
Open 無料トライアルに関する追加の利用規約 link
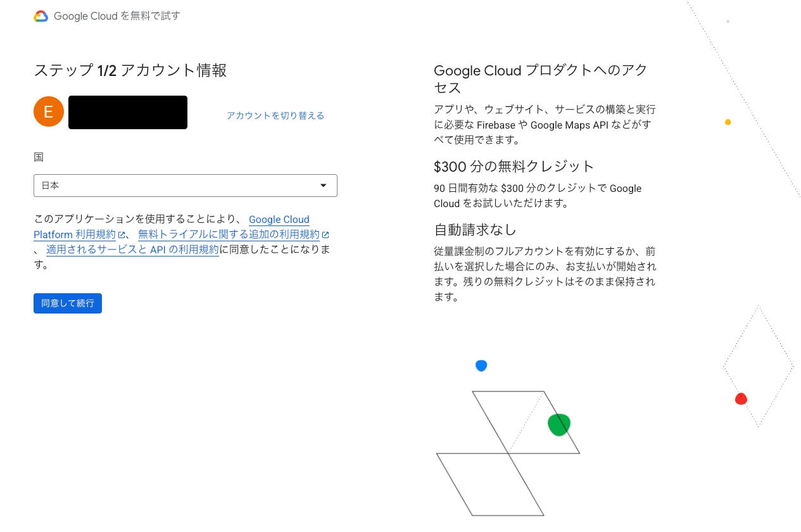coord(229,235)
